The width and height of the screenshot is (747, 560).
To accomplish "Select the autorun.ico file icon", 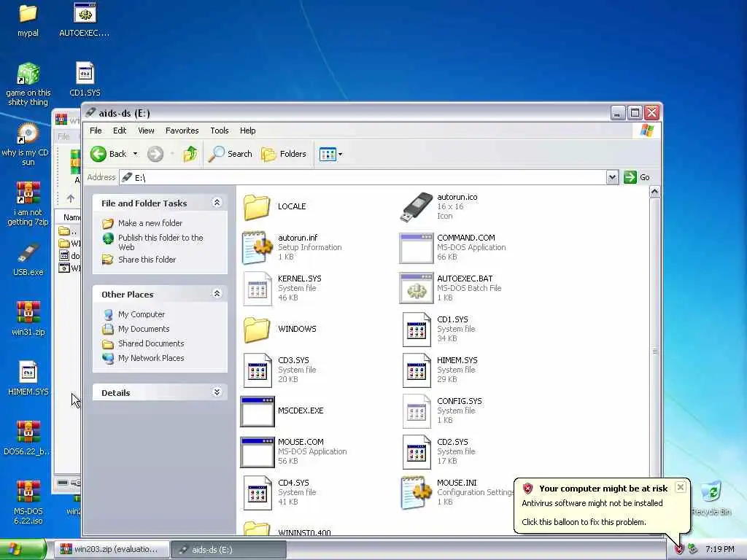I will pos(416,206).
